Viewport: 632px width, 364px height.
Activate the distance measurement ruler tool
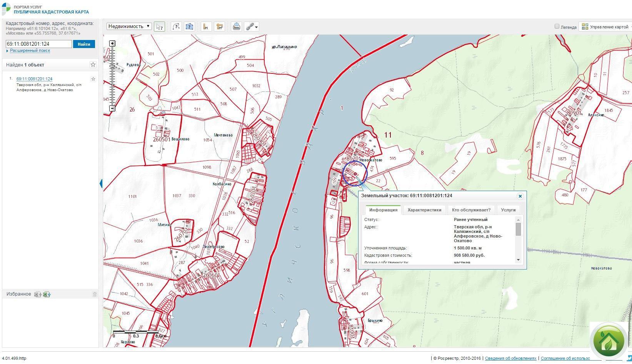[x=206, y=27]
